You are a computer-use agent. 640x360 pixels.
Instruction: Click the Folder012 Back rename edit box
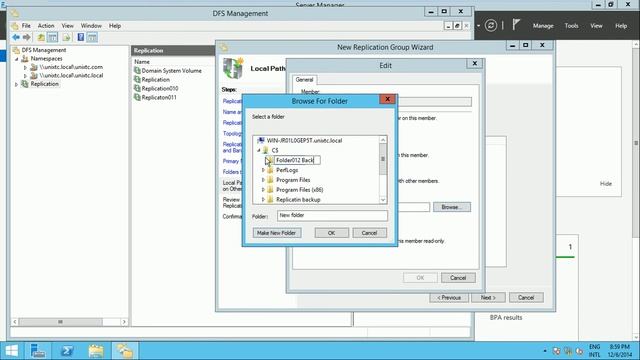(x=297, y=160)
